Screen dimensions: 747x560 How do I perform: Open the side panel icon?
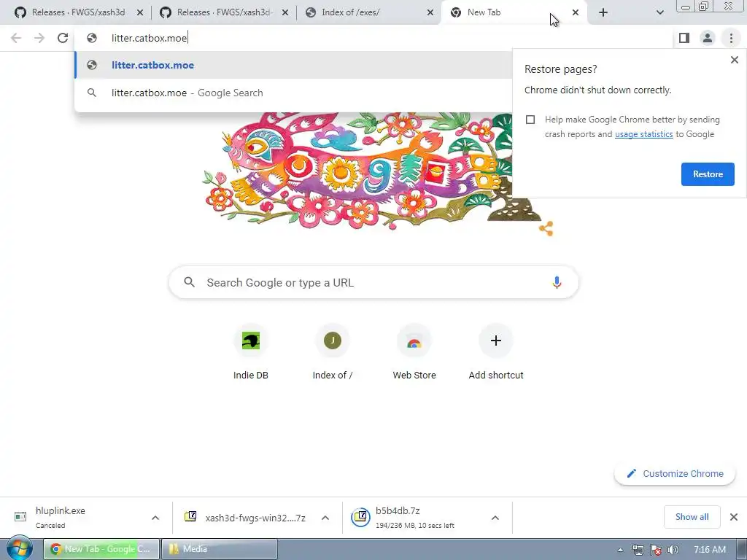(684, 38)
